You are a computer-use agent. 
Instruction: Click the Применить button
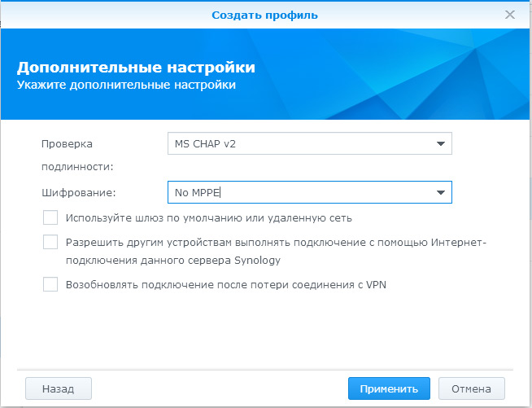(x=389, y=388)
